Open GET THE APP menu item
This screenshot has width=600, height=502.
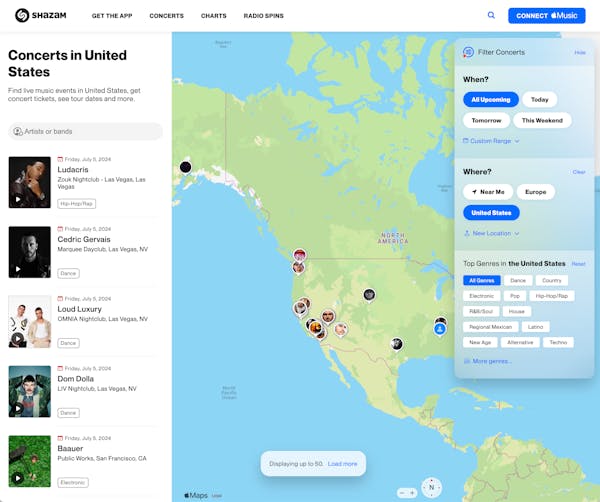112,16
